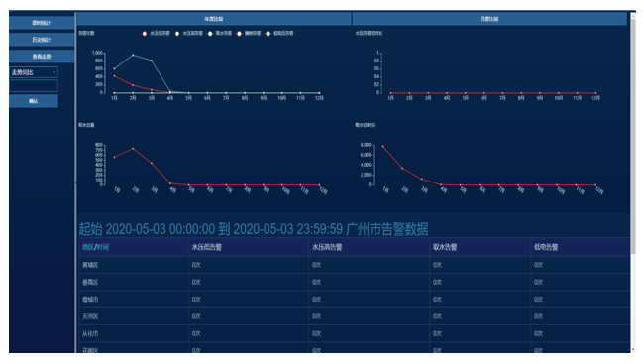Viewport: 644px width, 364px height.
Task: Click the February peak point on 告警次数 chart
Action: [133, 55]
